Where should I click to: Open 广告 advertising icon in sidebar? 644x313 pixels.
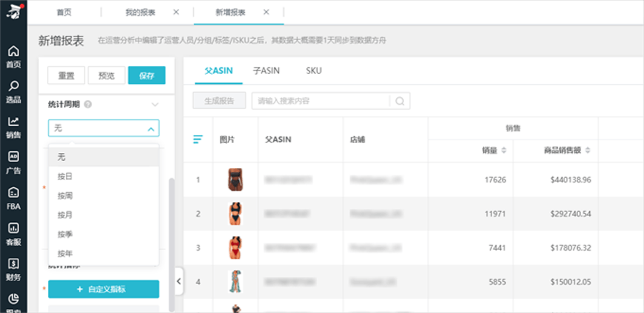click(14, 157)
